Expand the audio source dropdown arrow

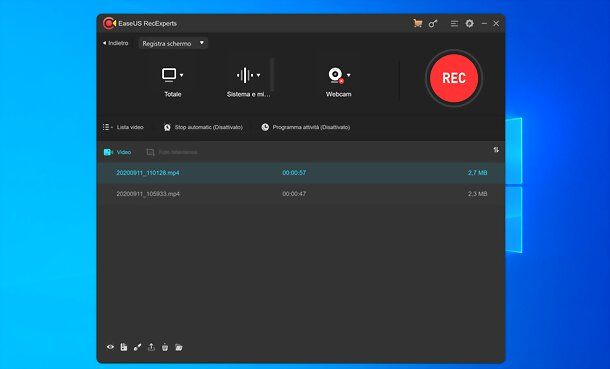click(x=258, y=75)
